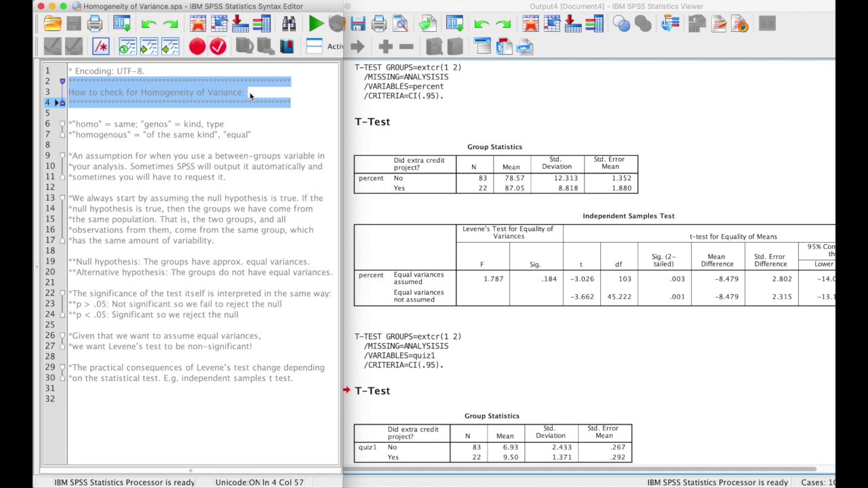The width and height of the screenshot is (868, 488).
Task: Select the Independent Samples Test table title
Action: coord(629,216)
